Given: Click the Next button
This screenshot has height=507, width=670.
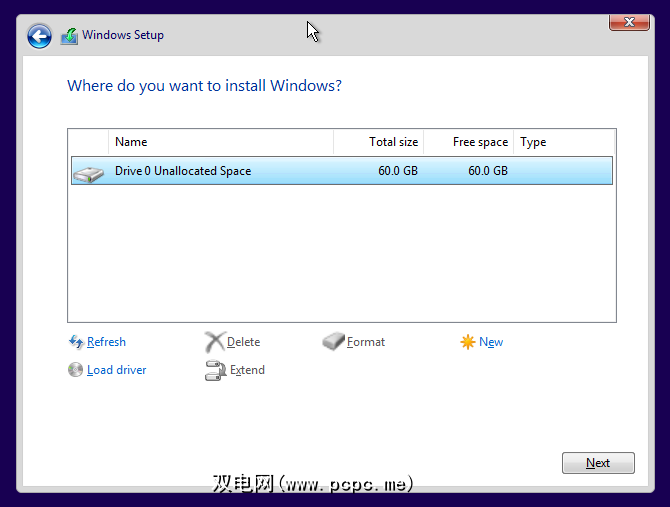Looking at the screenshot, I should coord(598,463).
